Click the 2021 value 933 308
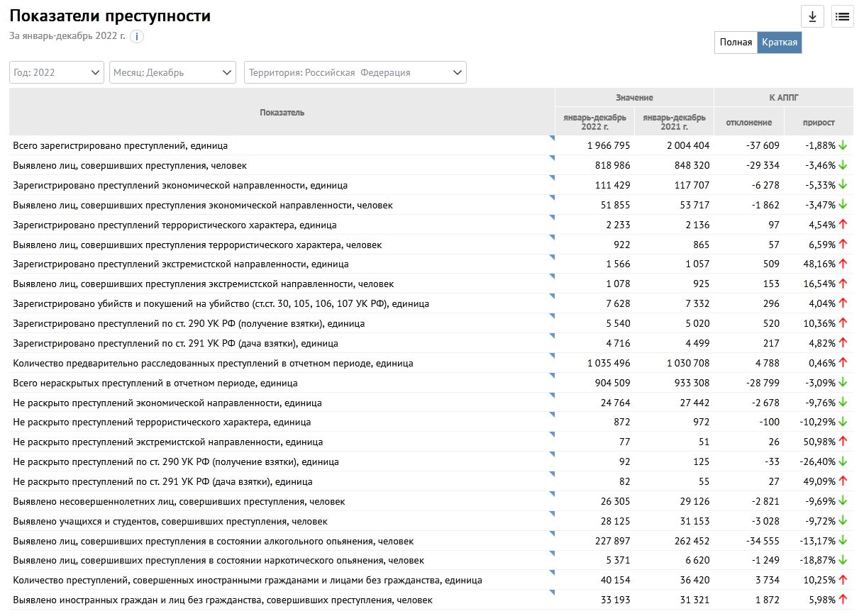This screenshot has height=616, width=864. pyautogui.click(x=692, y=383)
